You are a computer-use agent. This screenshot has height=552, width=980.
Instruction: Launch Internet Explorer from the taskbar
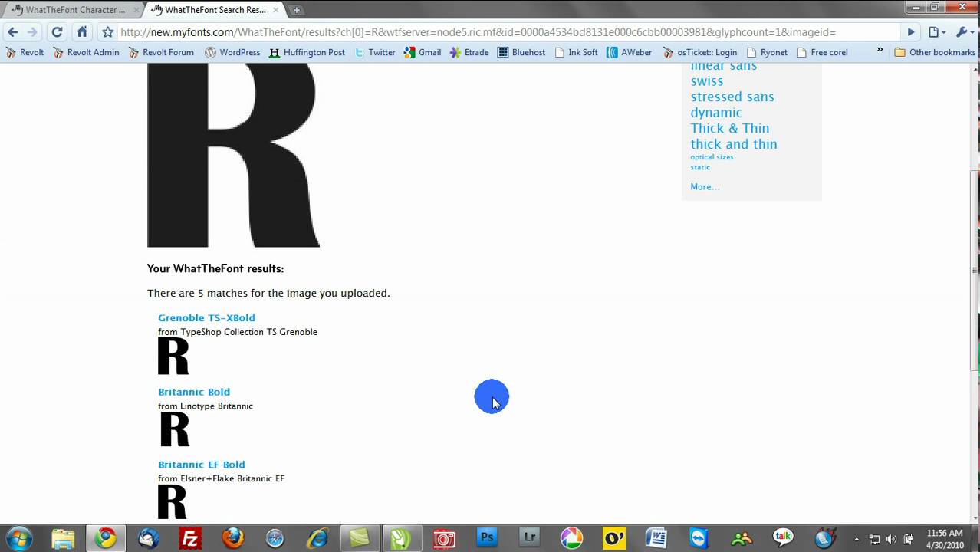click(x=317, y=538)
